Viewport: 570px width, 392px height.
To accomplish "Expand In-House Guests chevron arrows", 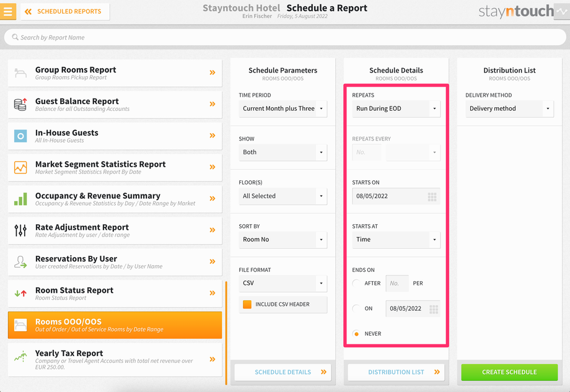I will [213, 136].
